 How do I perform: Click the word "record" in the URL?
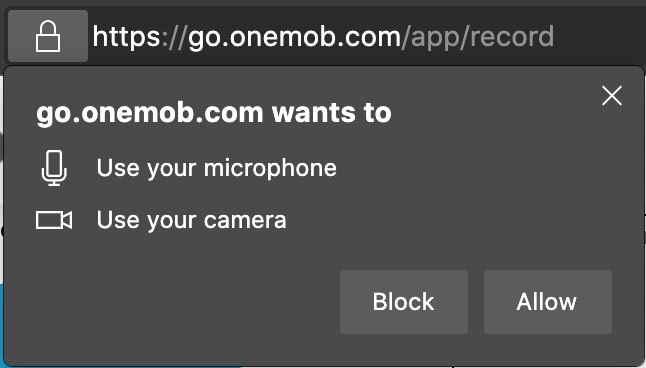click(512, 37)
